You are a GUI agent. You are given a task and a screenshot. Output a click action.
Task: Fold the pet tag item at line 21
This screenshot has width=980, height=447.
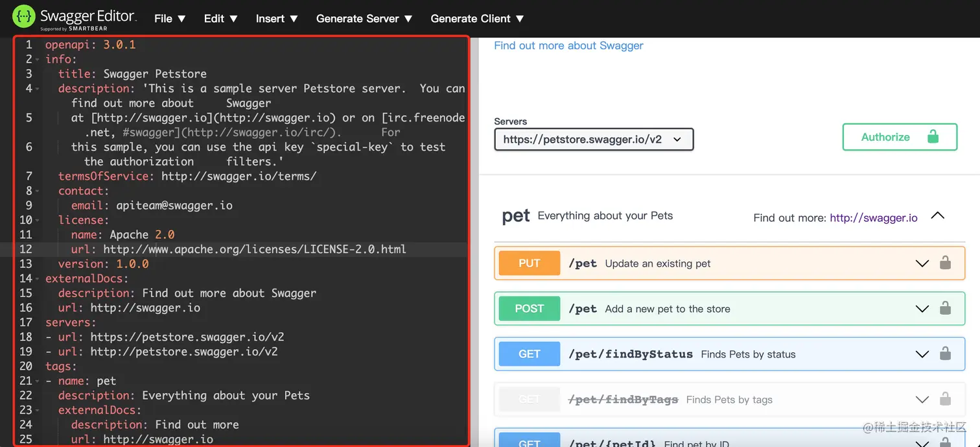pyautogui.click(x=38, y=381)
